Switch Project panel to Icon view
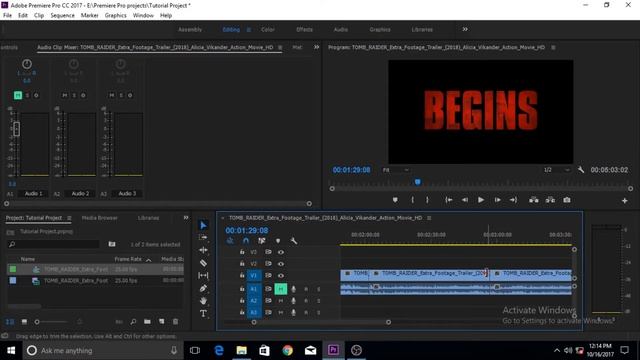640x360 pixels. point(24,322)
